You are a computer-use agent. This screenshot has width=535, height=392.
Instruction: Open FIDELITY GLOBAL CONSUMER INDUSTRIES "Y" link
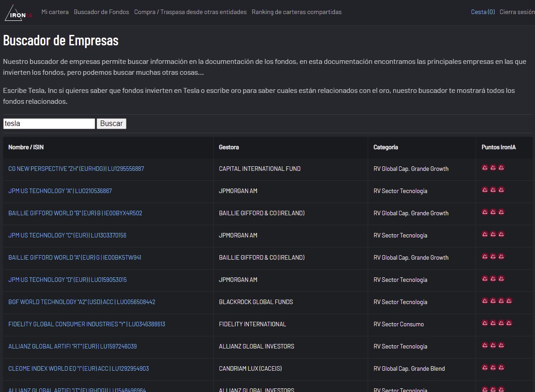click(87, 324)
